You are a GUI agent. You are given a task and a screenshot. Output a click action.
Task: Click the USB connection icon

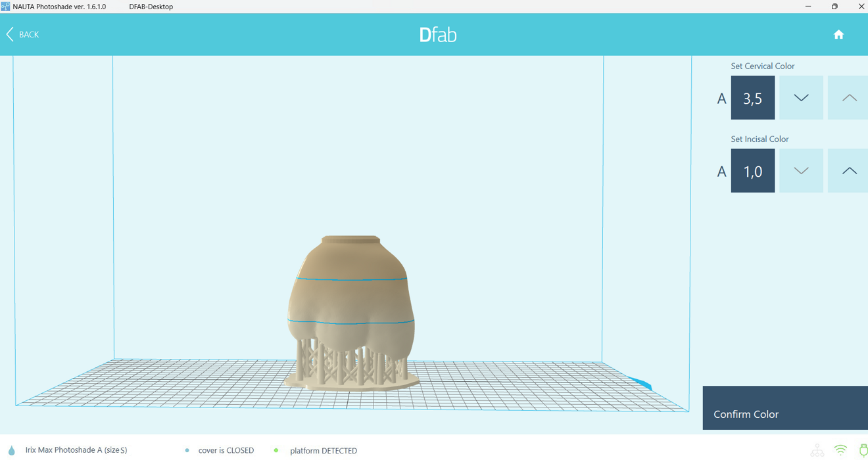coord(863,451)
